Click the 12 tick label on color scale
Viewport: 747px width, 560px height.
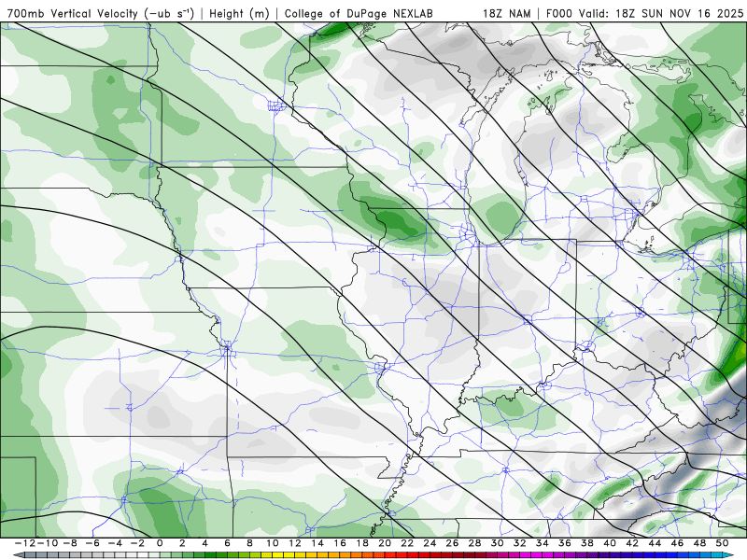(x=295, y=543)
